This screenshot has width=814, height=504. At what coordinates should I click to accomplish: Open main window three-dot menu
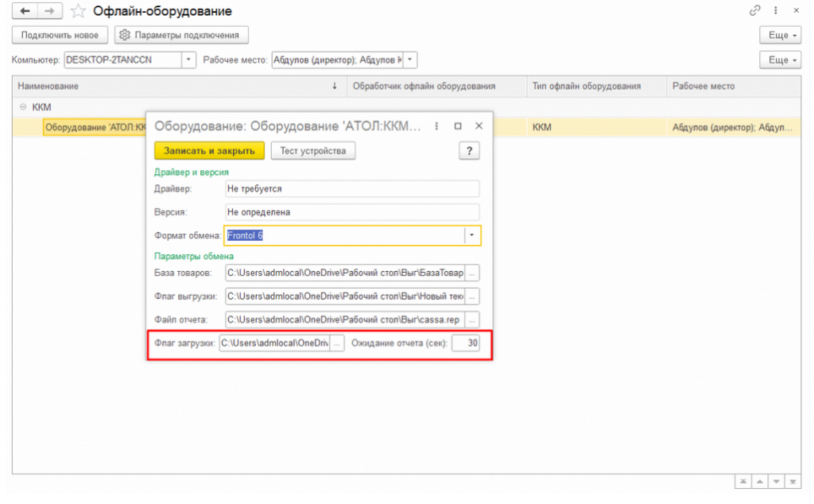pos(776,10)
